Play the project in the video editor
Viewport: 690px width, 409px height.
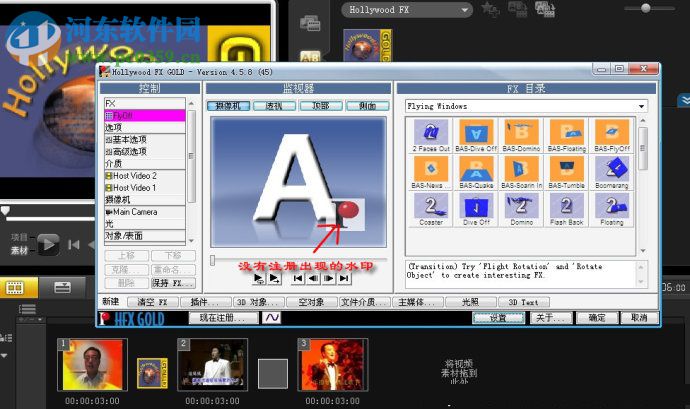(x=48, y=243)
